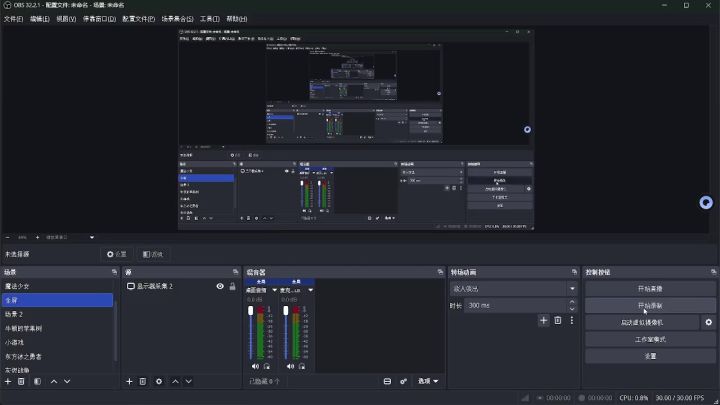Screen dimensions: 720x405
Task: Select the 魔法少女 scene
Action: pos(57,286)
